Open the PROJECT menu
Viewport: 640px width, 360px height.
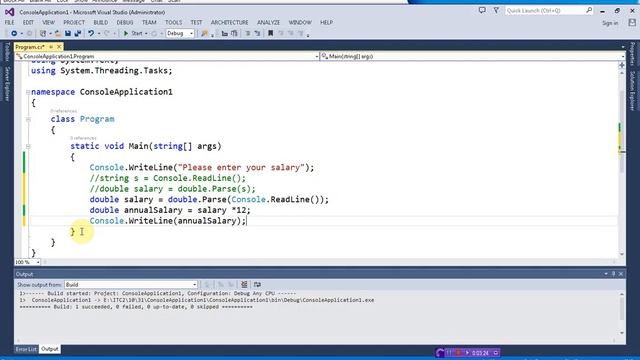[x=74, y=22]
